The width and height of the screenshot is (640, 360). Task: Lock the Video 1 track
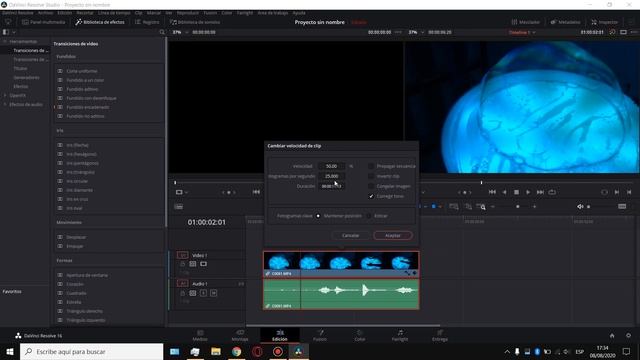[x=182, y=264]
